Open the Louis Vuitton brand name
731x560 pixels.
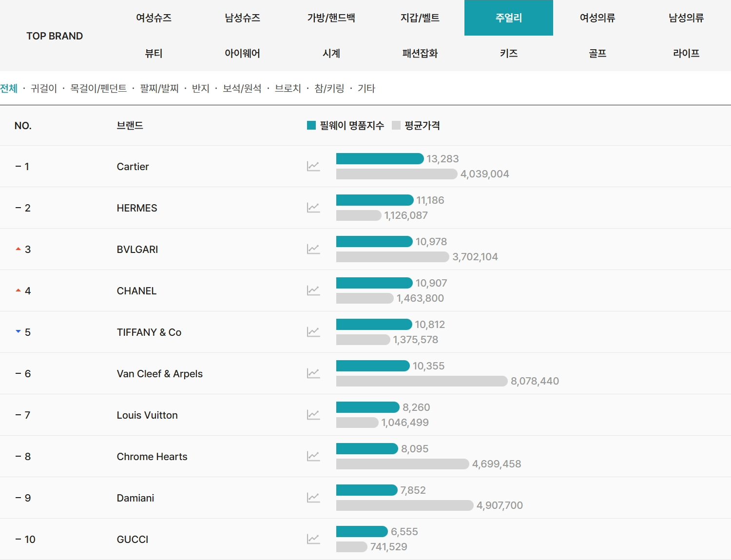pyautogui.click(x=147, y=415)
